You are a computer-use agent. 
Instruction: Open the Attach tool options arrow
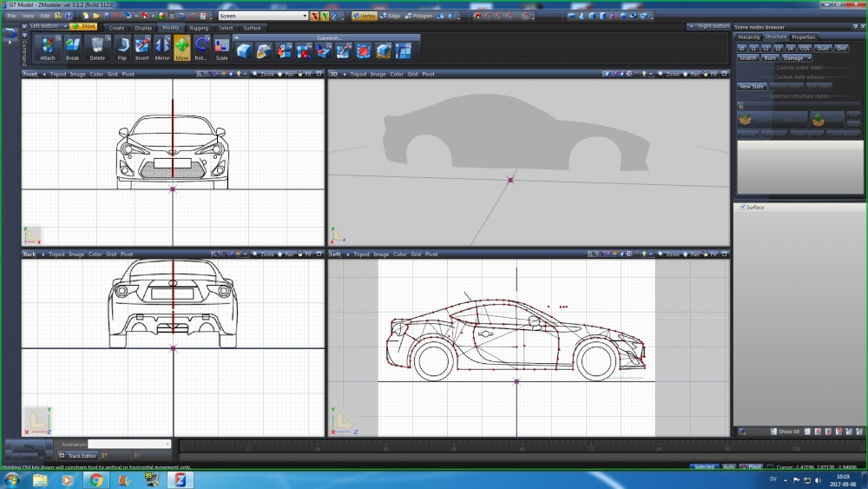(57, 37)
